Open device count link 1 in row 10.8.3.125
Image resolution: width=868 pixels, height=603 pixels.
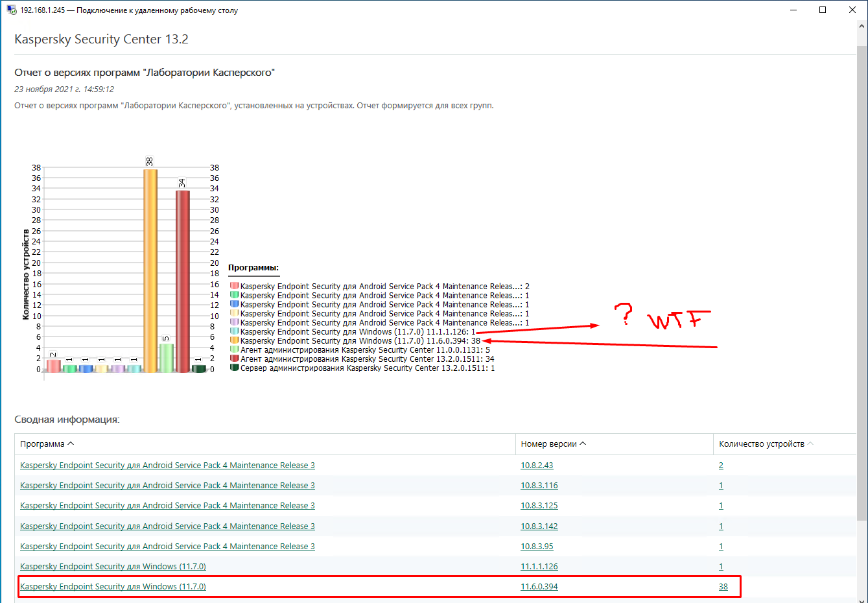(x=721, y=506)
